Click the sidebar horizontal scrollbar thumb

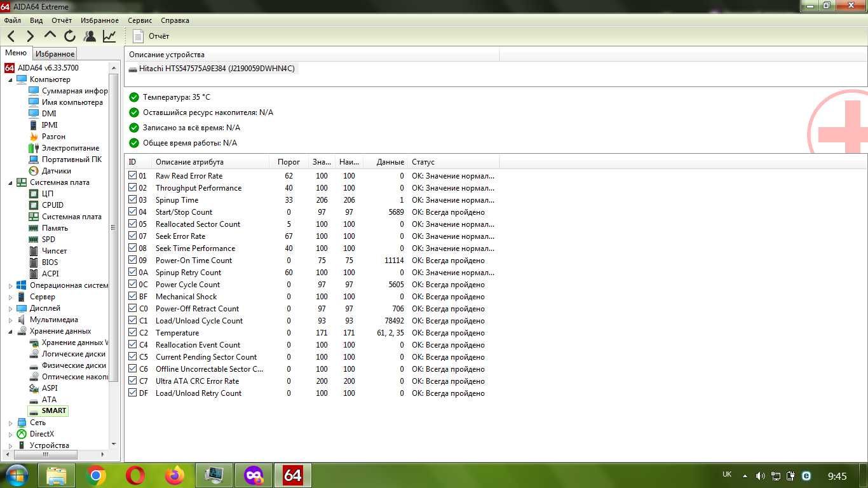click(x=45, y=454)
